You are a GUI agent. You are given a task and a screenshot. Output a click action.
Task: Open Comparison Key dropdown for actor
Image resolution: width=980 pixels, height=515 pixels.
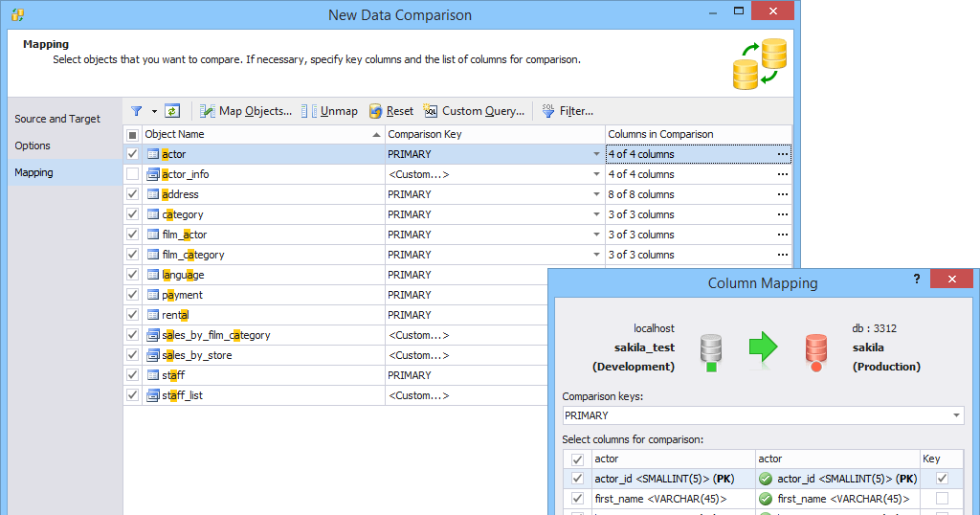pos(596,154)
